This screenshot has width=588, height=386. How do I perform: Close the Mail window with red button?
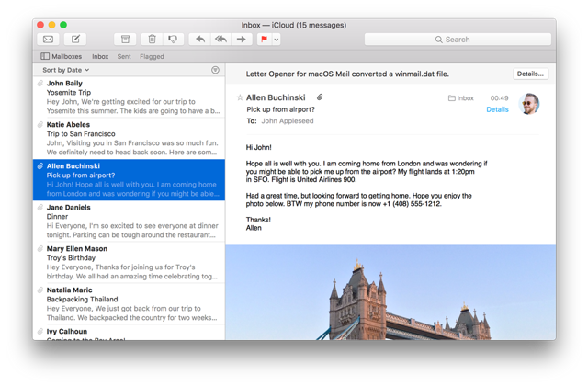[40, 25]
